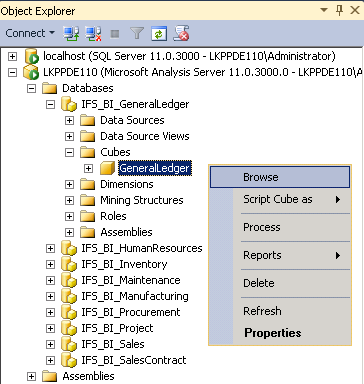Click the IFS_BI_Manufacturing database icon
The height and width of the screenshot is (384, 364).
69,296
